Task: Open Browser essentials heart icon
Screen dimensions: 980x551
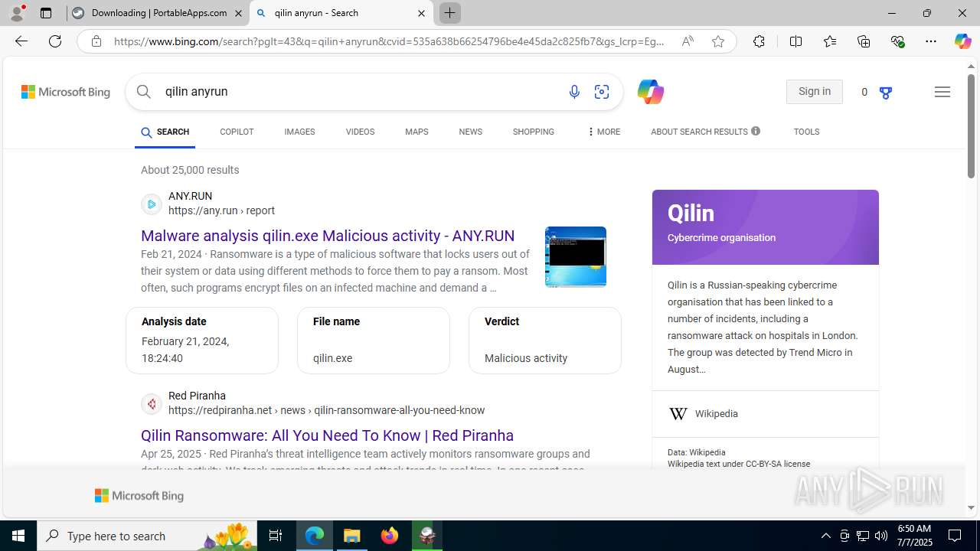Action: 898,41
